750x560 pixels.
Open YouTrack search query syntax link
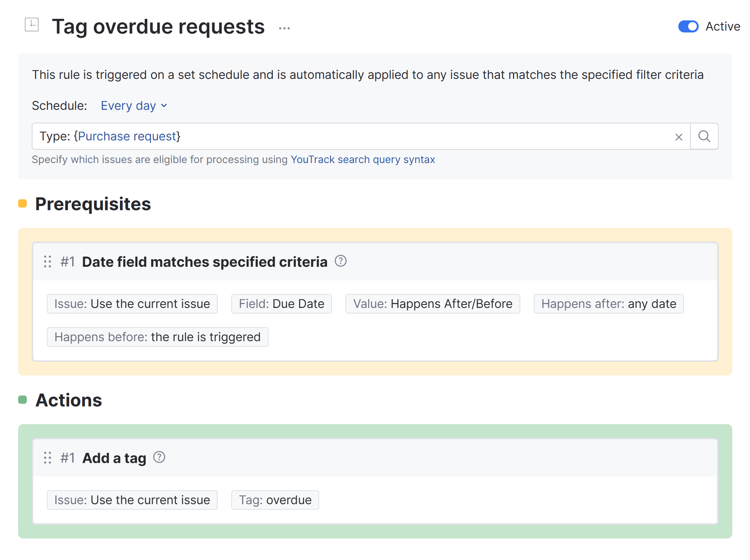(363, 160)
